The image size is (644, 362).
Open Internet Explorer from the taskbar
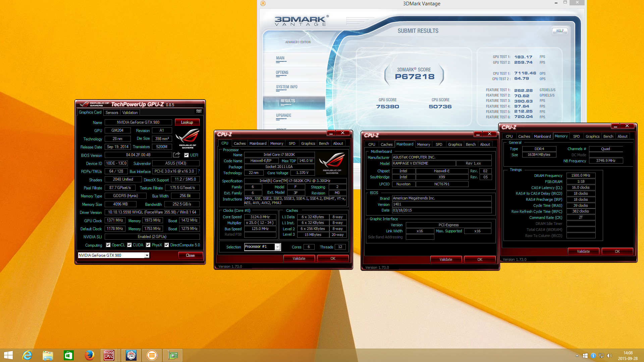pos(27,355)
